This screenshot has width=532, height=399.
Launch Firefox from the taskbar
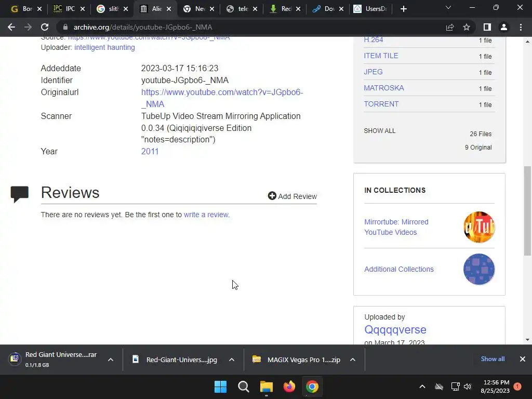[x=289, y=387]
